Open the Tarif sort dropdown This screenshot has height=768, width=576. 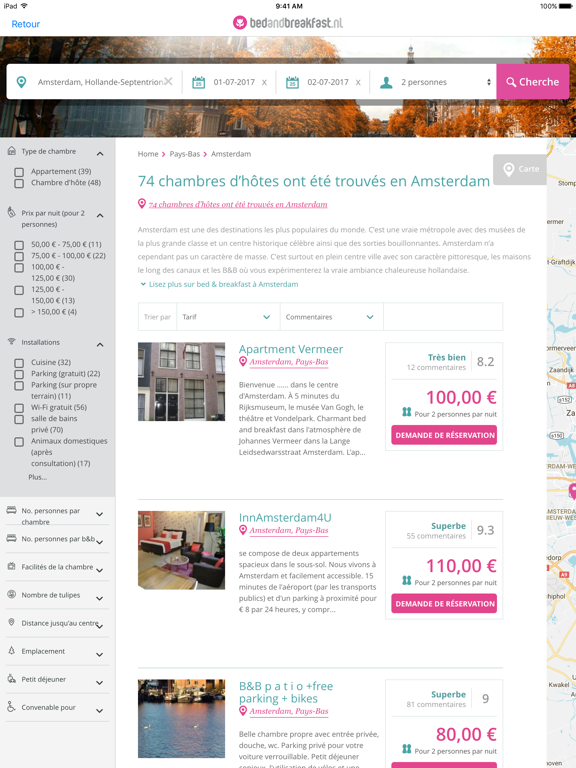[228, 317]
